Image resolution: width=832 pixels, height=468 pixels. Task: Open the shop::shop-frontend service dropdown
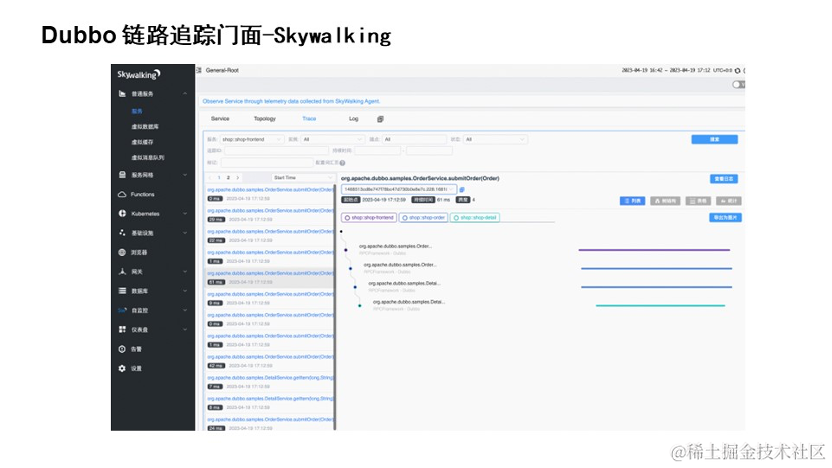click(x=252, y=140)
